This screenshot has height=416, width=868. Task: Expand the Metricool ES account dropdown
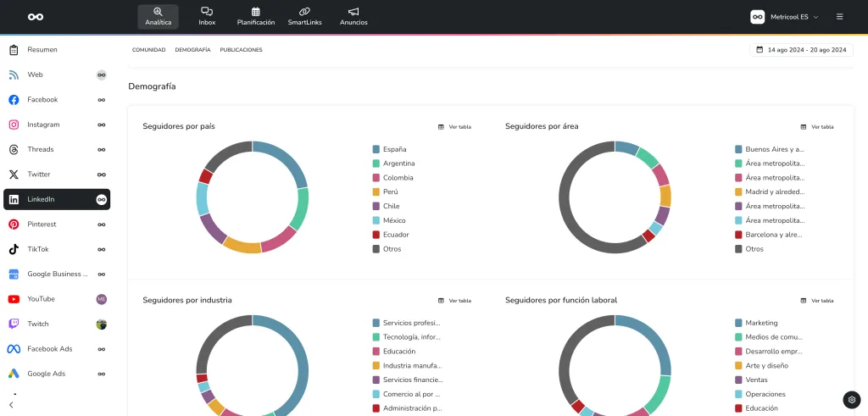point(784,16)
